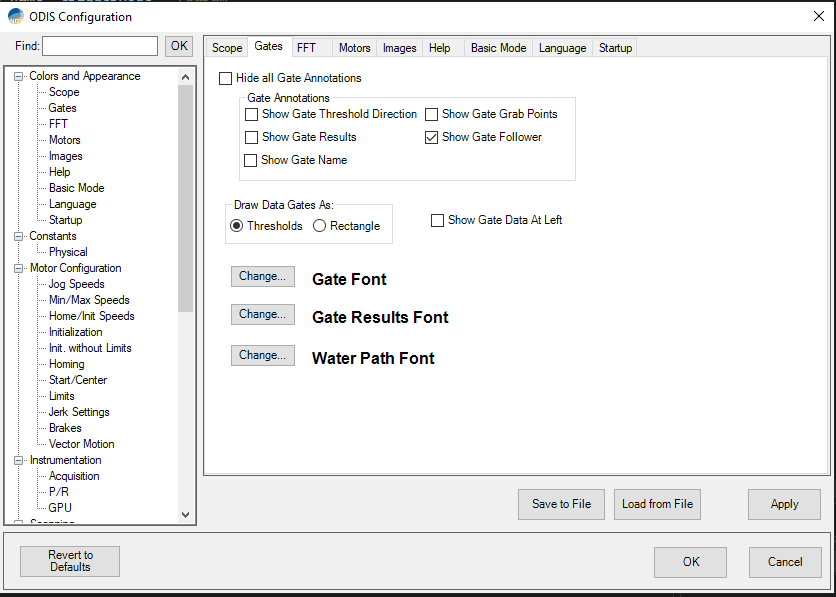836x597 pixels.
Task: Click Revert to Defaults button
Action: coord(70,561)
